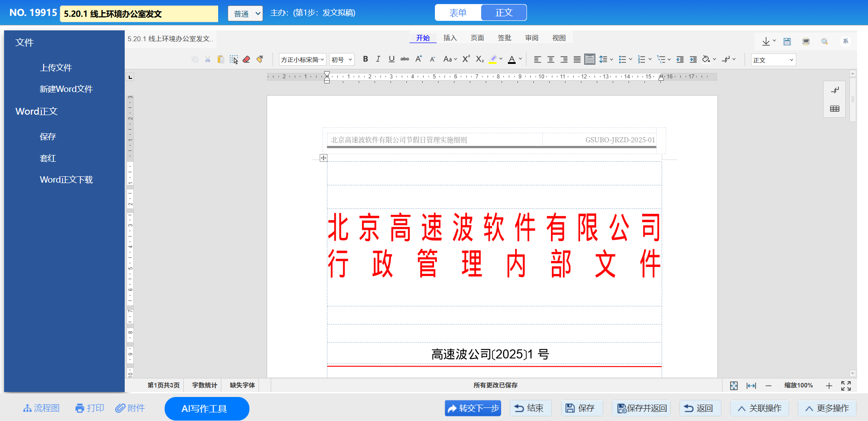Click the 转交下一步 button
Screen dimensions: 868x421
[x=473, y=408]
